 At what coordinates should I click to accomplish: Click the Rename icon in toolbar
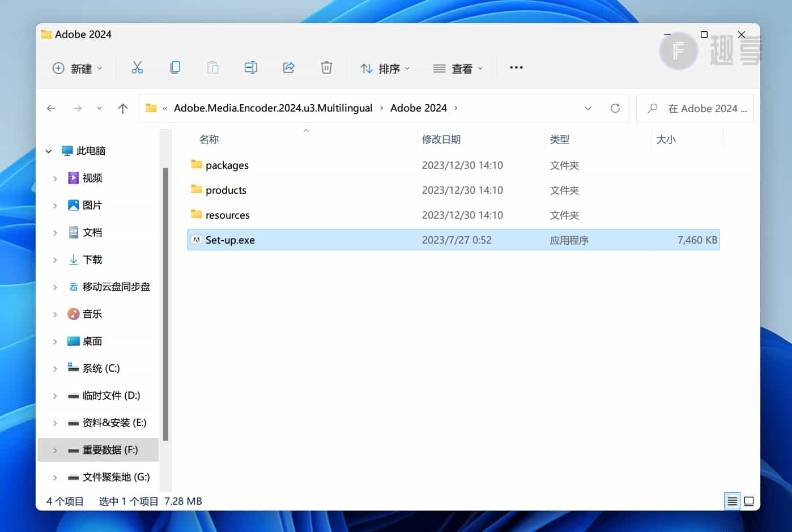click(x=251, y=68)
